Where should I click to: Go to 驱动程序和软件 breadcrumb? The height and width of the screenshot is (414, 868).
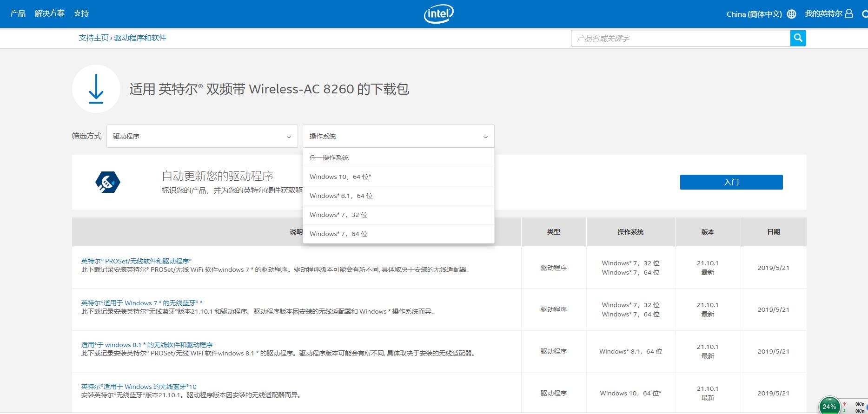(x=140, y=38)
